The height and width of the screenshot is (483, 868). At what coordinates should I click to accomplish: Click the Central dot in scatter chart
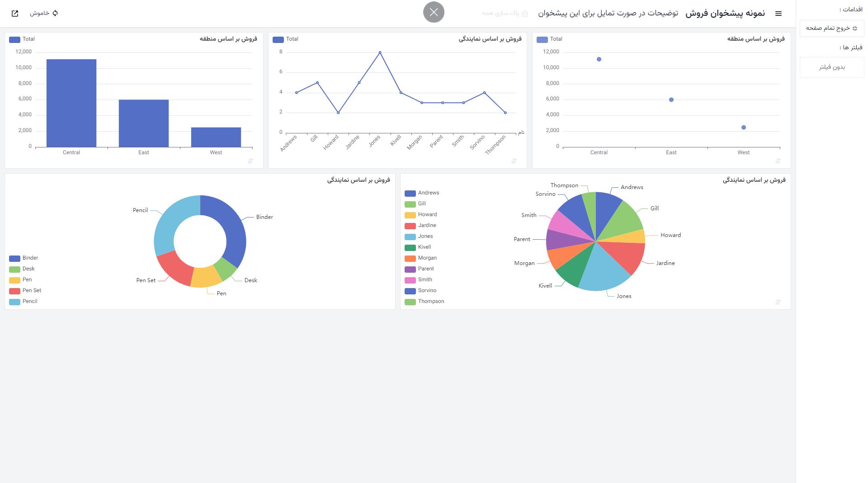tap(599, 59)
